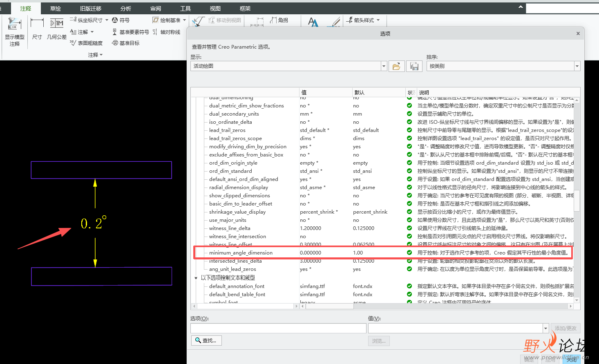
Task: Click inside the 选项(O) input field
Action: [x=278, y=328]
